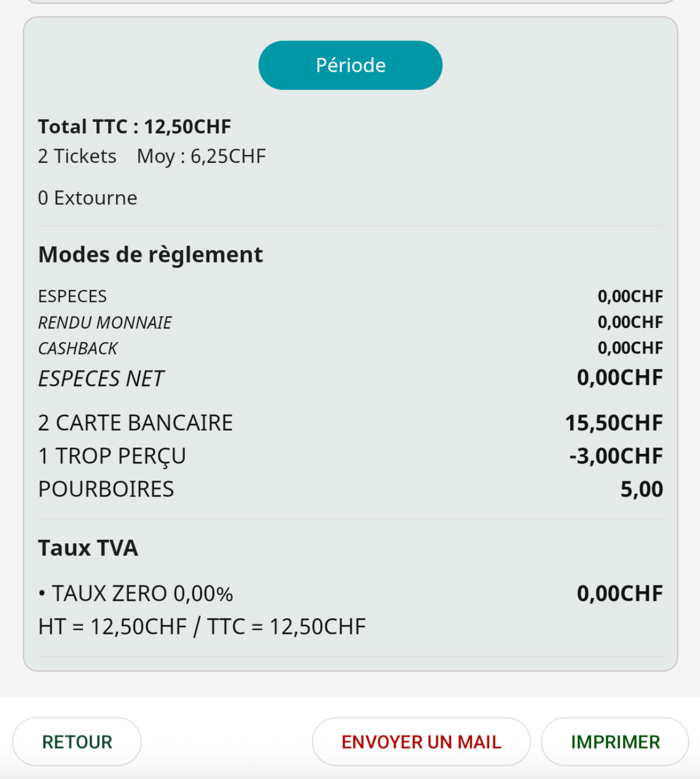Select the 15,50CHF carte bancaire amount
The width and height of the screenshot is (700, 779).
click(613, 423)
